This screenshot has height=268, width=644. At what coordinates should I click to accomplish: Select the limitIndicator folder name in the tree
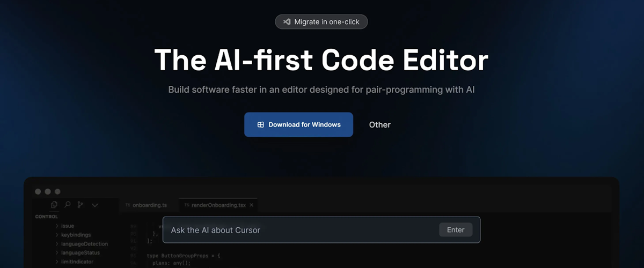pyautogui.click(x=77, y=262)
